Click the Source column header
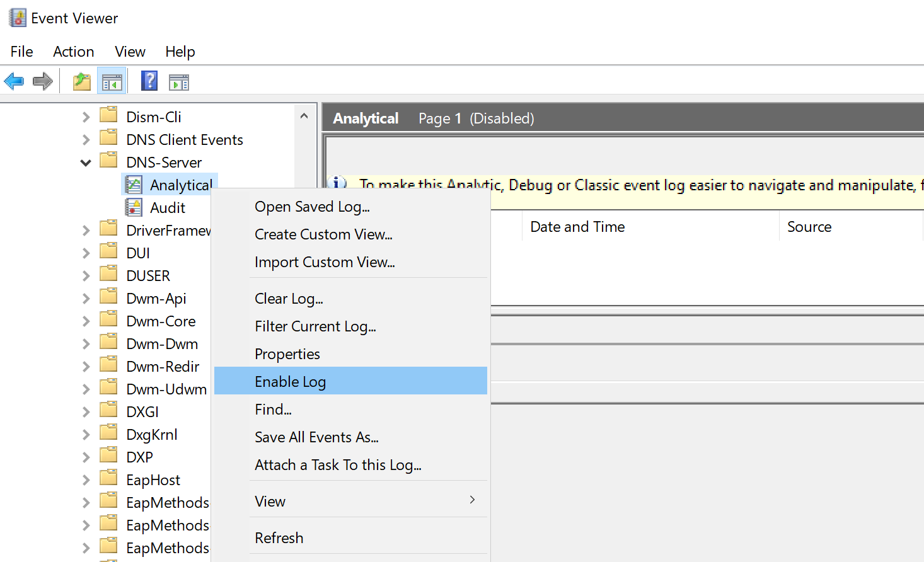Viewport: 924px width, 562px height. (809, 227)
